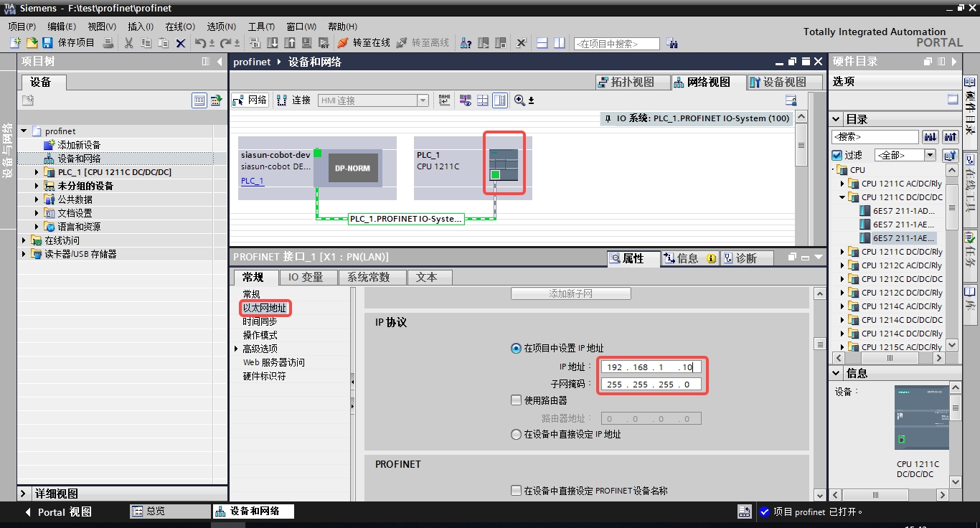Click the split editor vertically icon
The width and height of the screenshot is (980, 528).
pyautogui.click(x=560, y=43)
